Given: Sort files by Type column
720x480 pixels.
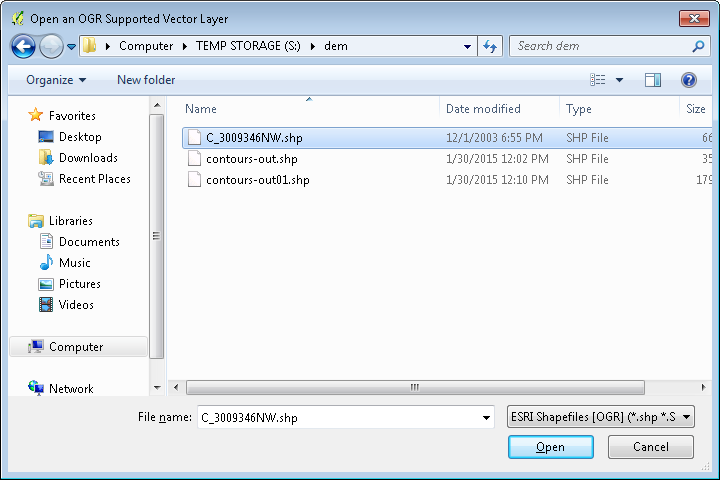Looking at the screenshot, I should click(x=579, y=109).
